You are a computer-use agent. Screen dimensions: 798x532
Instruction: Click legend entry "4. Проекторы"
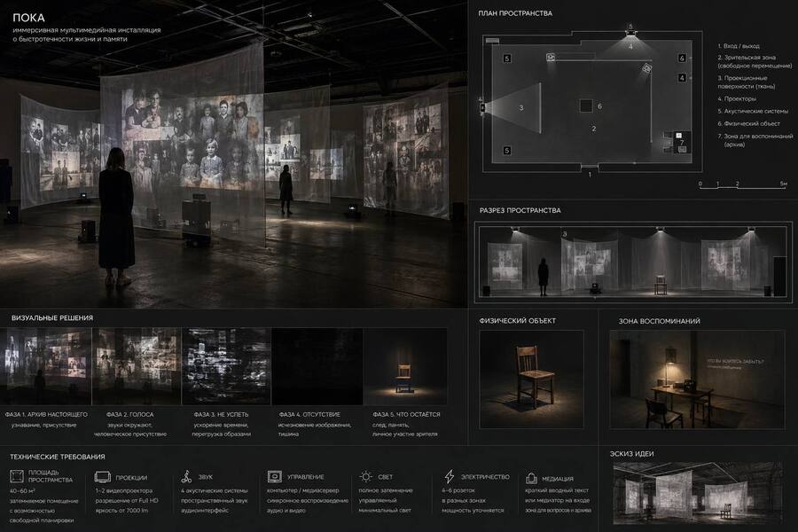click(737, 98)
